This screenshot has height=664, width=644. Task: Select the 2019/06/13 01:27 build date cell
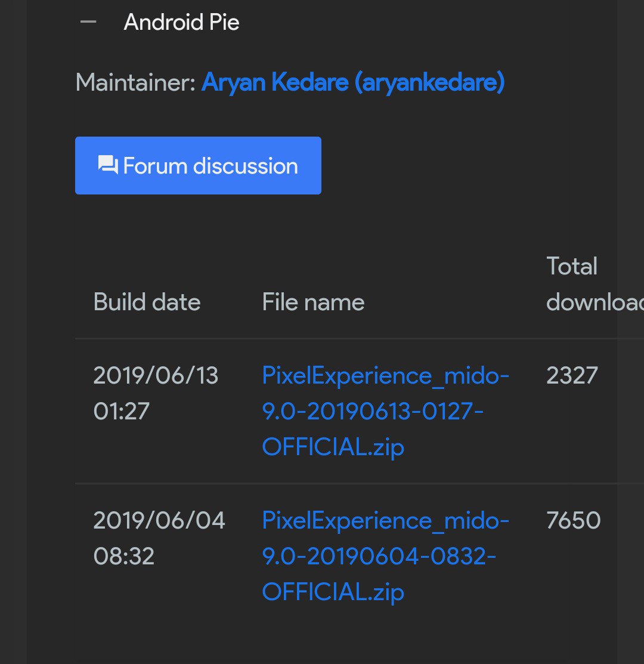click(156, 393)
